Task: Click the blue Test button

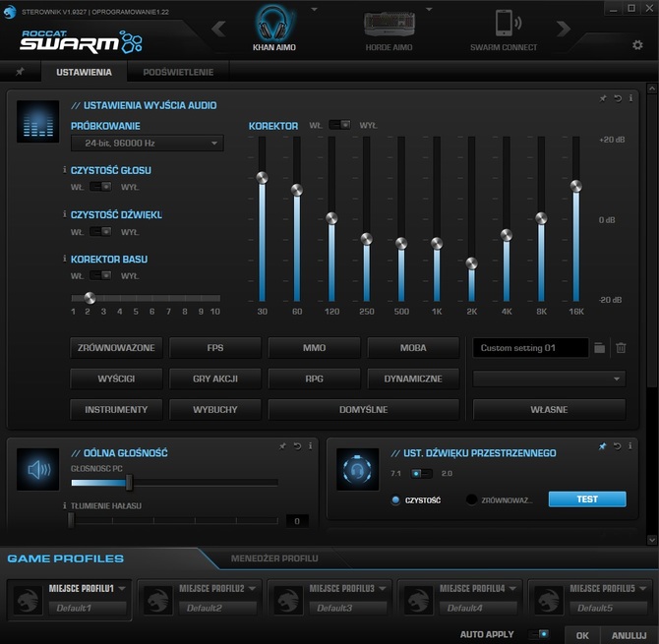Action: click(x=587, y=499)
